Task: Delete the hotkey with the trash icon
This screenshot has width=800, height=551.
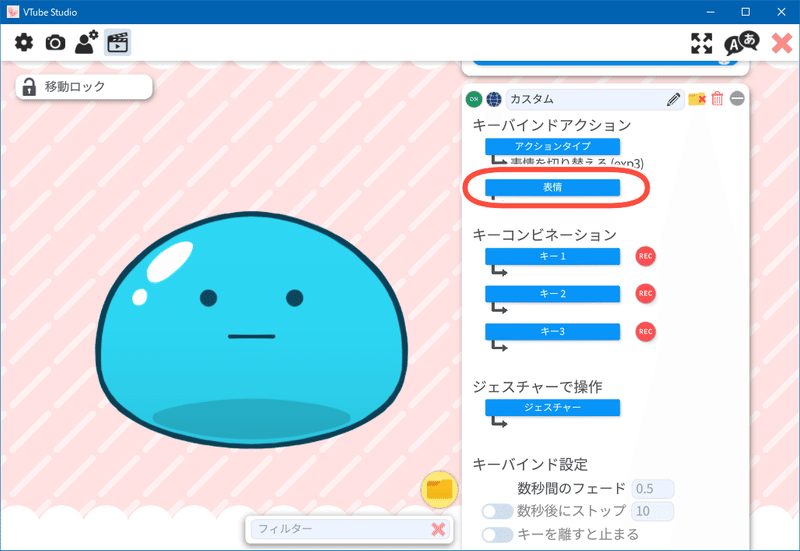Action: [717, 98]
